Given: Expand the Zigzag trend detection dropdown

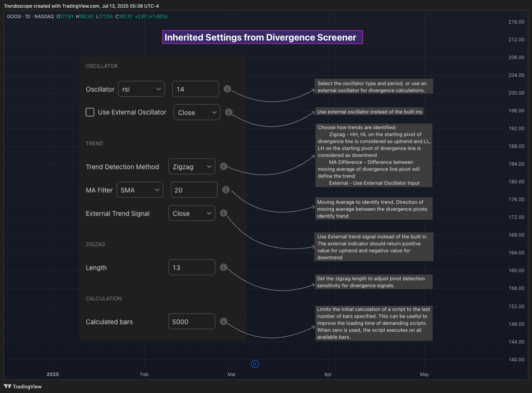Looking at the screenshot, I should (x=192, y=166).
